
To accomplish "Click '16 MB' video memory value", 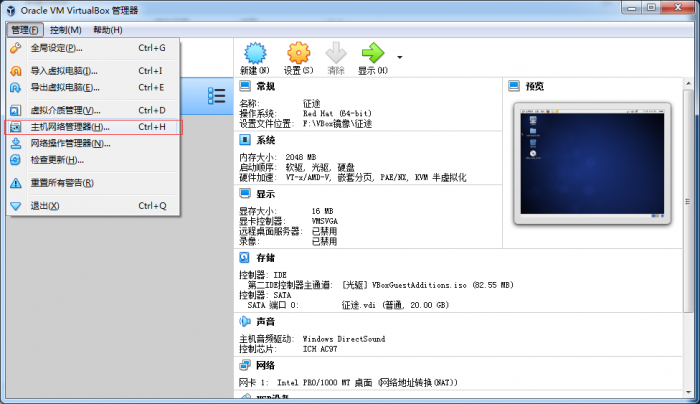I will pos(322,211).
